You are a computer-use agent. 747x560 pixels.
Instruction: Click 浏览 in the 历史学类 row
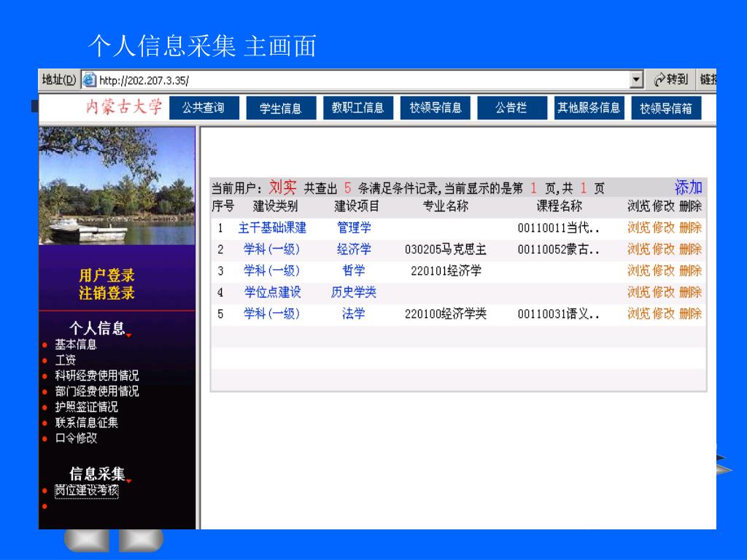(638, 292)
